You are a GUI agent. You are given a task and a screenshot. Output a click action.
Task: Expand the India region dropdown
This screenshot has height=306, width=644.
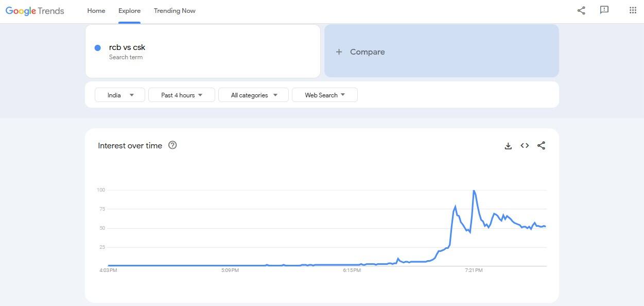(x=120, y=95)
